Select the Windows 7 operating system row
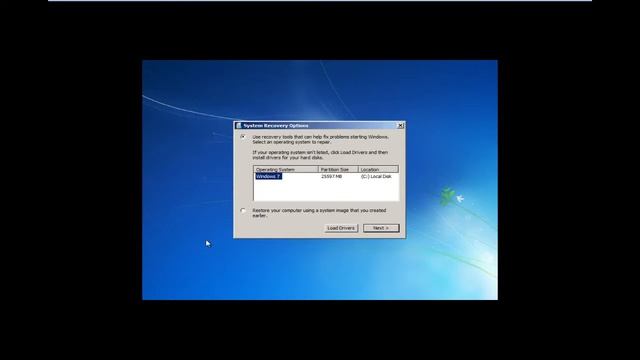The height and width of the screenshot is (360, 640). pos(326,176)
